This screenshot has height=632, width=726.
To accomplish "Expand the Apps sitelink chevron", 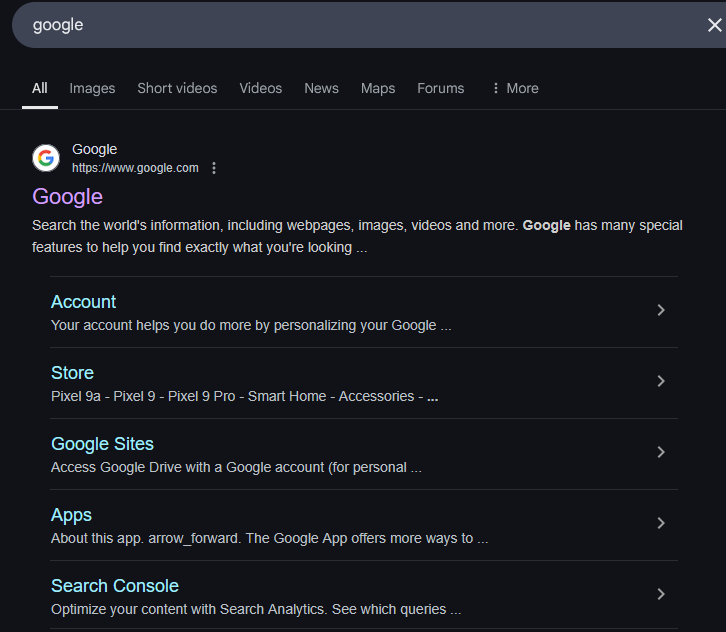I will point(661,523).
